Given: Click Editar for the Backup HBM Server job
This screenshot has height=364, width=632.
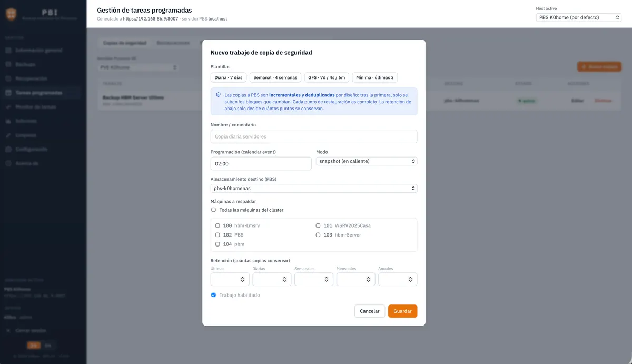Looking at the screenshot, I should click(x=577, y=101).
